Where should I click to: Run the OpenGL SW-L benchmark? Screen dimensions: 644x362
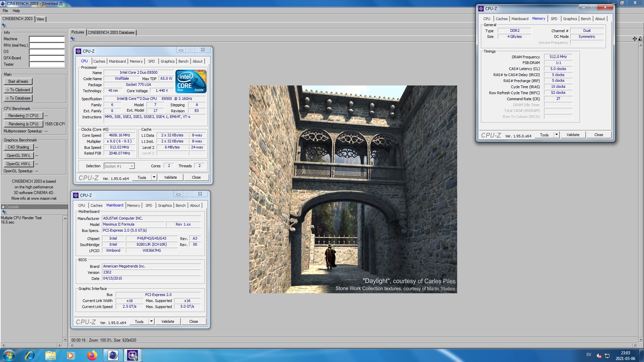pos(18,156)
